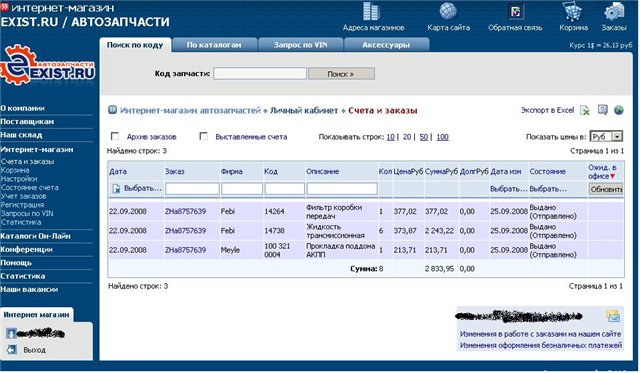Sort by the СуммаРуб column header
The height and width of the screenshot is (373, 640).
[441, 172]
